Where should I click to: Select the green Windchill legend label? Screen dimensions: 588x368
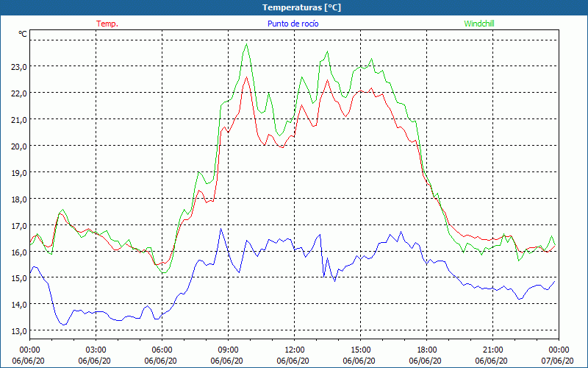click(x=479, y=24)
